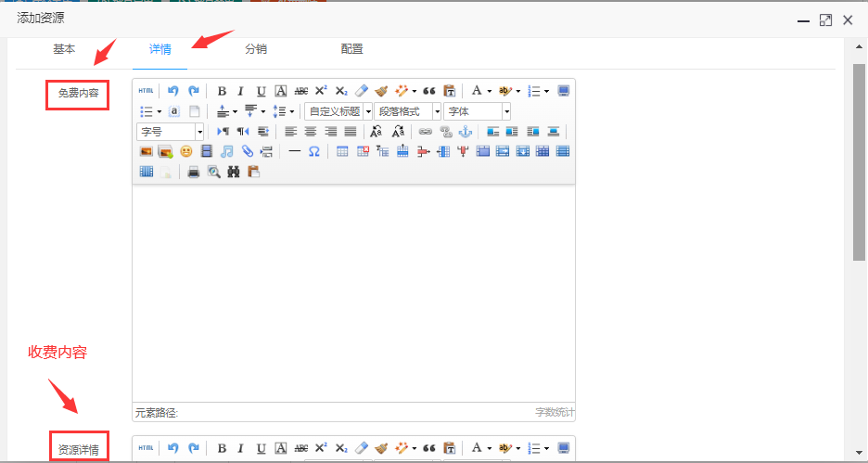Insert ordered list in 免费内容 editor
Screen dimensions: 868x463
tap(533, 91)
